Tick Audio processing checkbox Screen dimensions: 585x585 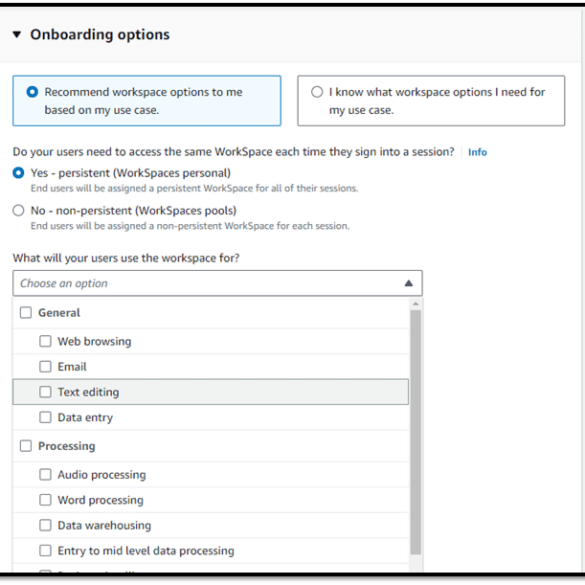coord(45,475)
